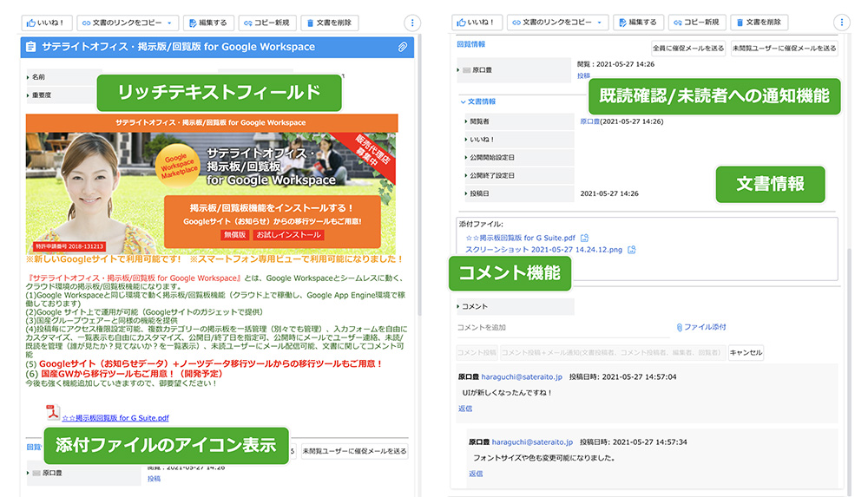
Task: Click comment text UIが新しくなったんですね！
Action: pyautogui.click(x=507, y=392)
